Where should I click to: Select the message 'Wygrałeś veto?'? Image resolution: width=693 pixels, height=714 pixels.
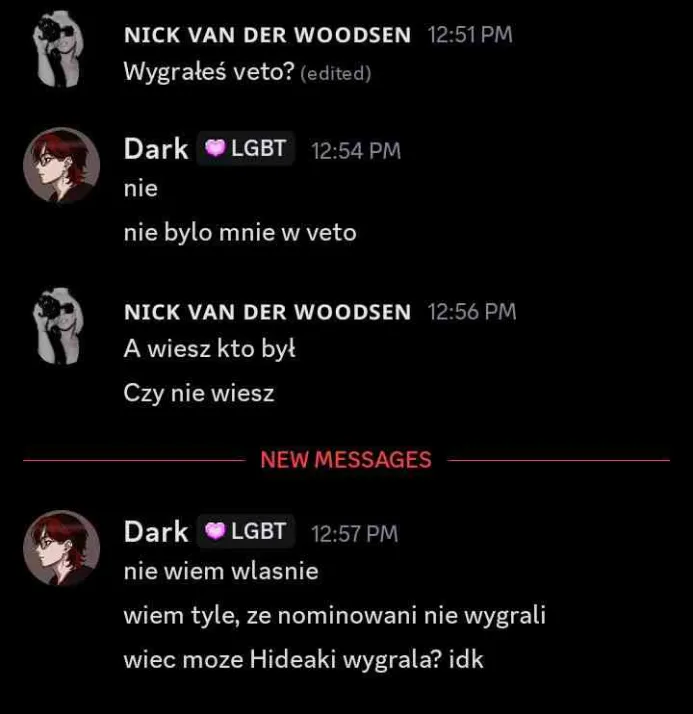(209, 71)
